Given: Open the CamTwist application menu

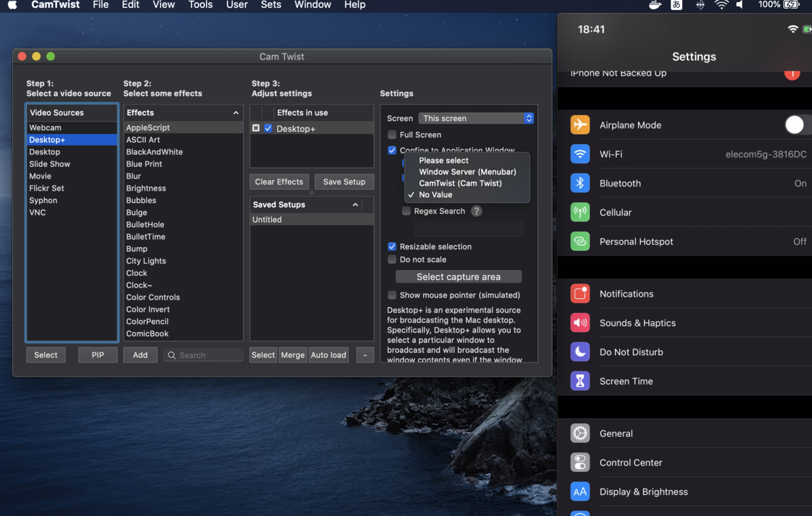Looking at the screenshot, I should pos(55,5).
